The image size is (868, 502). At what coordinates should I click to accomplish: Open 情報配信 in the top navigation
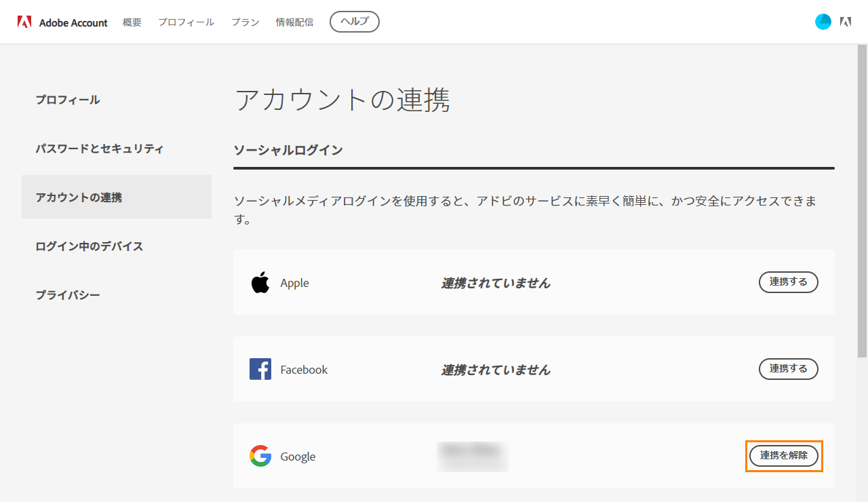(x=295, y=22)
